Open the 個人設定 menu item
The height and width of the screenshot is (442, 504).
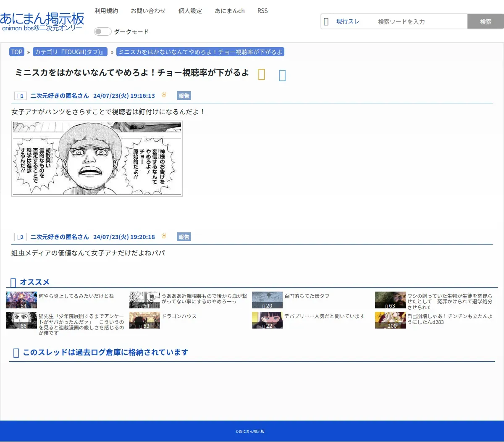click(190, 11)
